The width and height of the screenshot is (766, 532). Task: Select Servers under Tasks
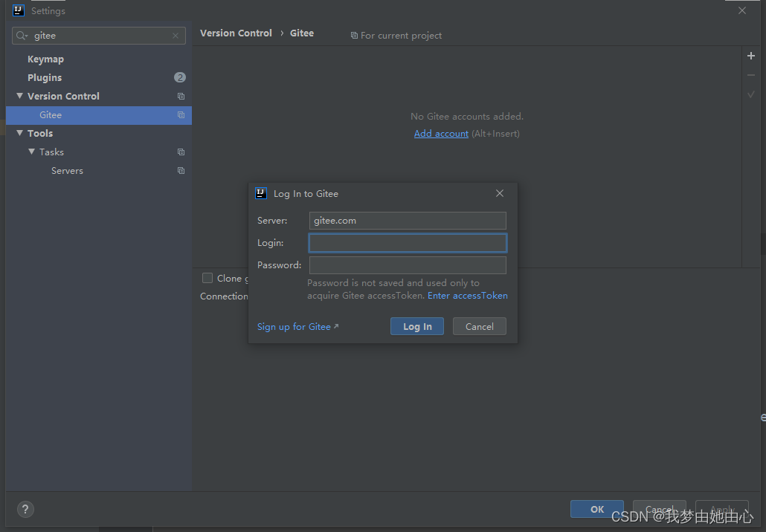67,171
